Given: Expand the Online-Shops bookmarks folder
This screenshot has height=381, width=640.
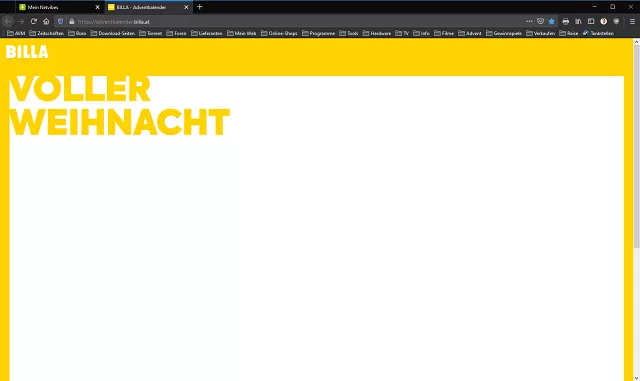Looking at the screenshot, I should (x=279, y=33).
